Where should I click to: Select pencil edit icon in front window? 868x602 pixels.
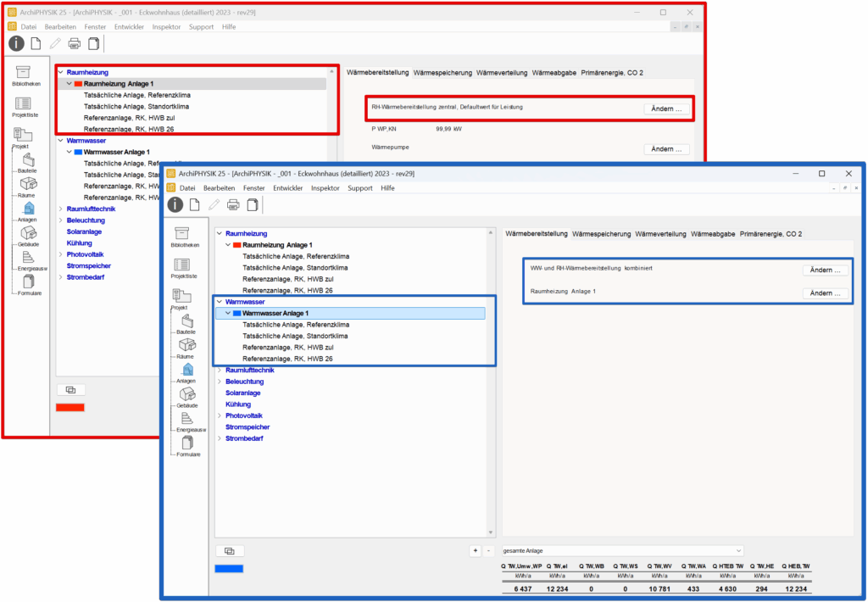pos(214,205)
